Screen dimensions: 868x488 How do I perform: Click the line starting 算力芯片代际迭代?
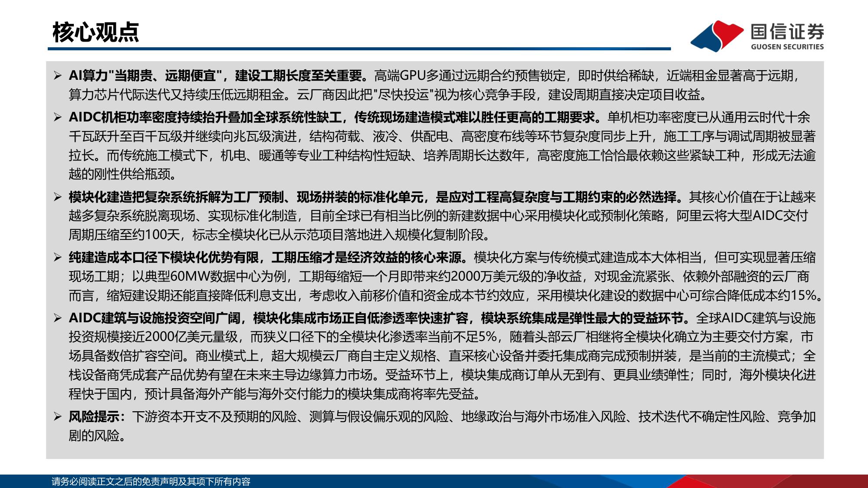pos(388,95)
